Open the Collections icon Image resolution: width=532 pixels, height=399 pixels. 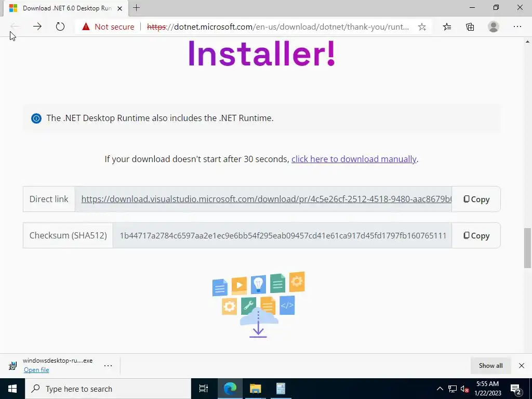tap(470, 26)
